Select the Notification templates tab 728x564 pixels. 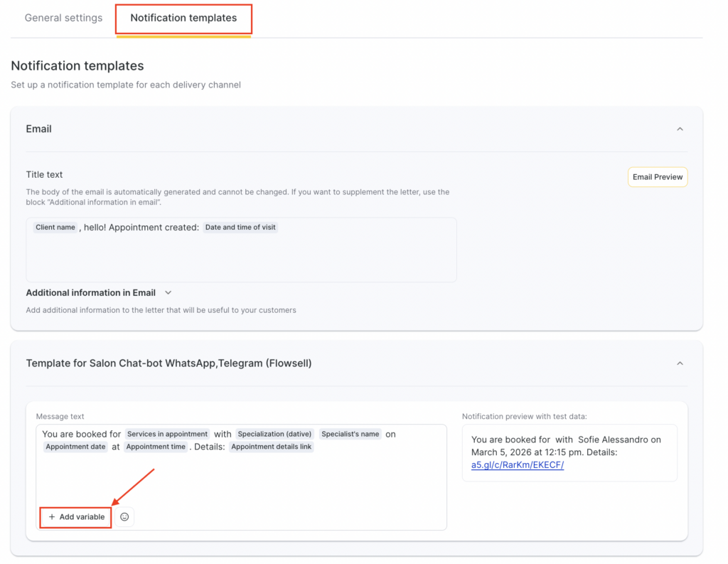click(183, 18)
